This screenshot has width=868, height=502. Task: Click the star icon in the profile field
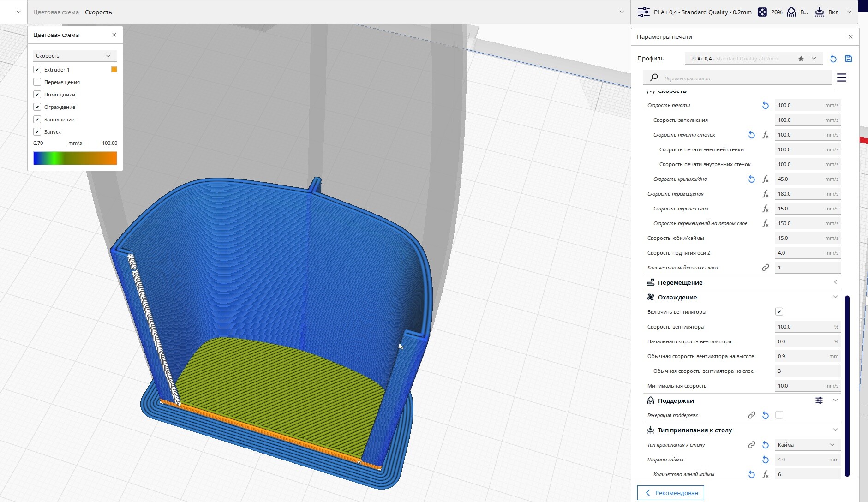coord(801,59)
